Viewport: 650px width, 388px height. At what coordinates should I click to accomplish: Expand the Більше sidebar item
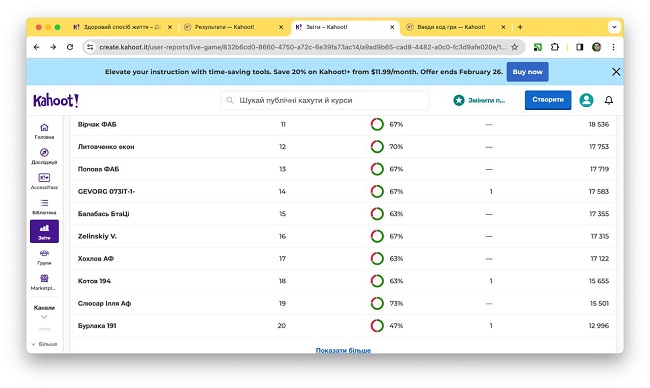(44, 344)
